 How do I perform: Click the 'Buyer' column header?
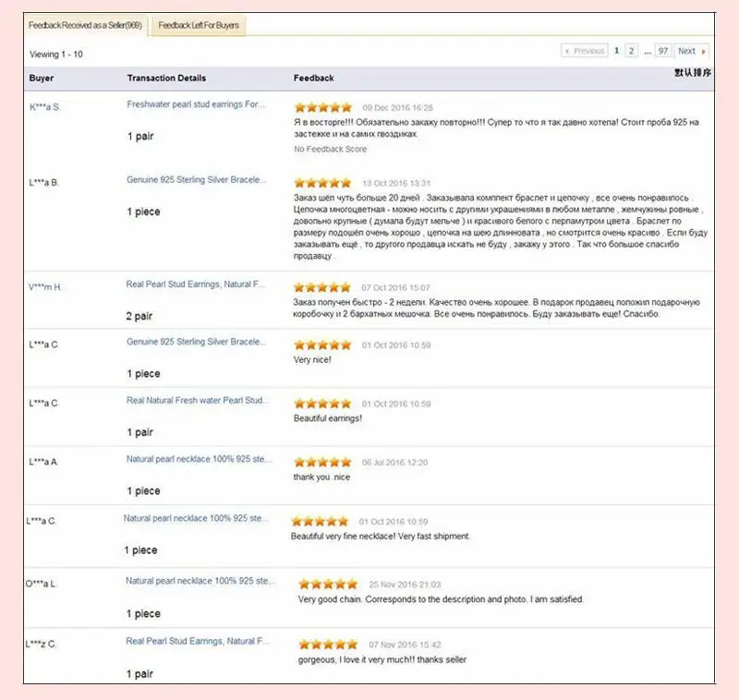[x=41, y=78]
